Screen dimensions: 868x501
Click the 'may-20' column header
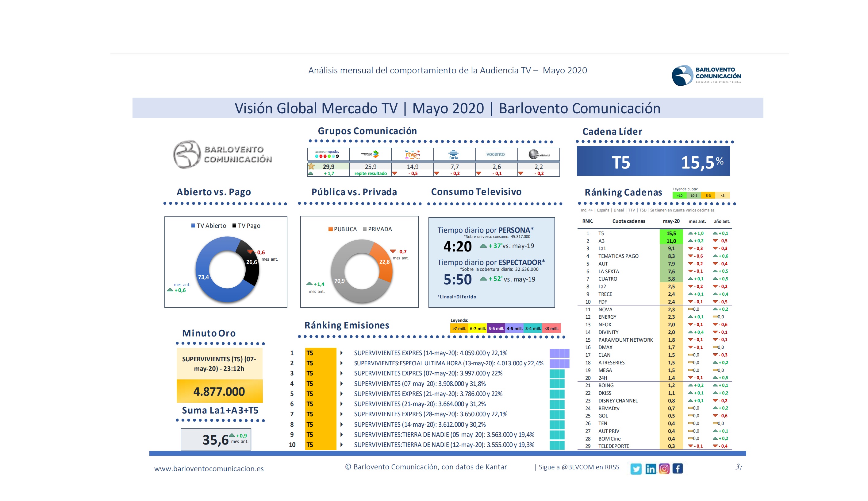pyautogui.click(x=671, y=221)
